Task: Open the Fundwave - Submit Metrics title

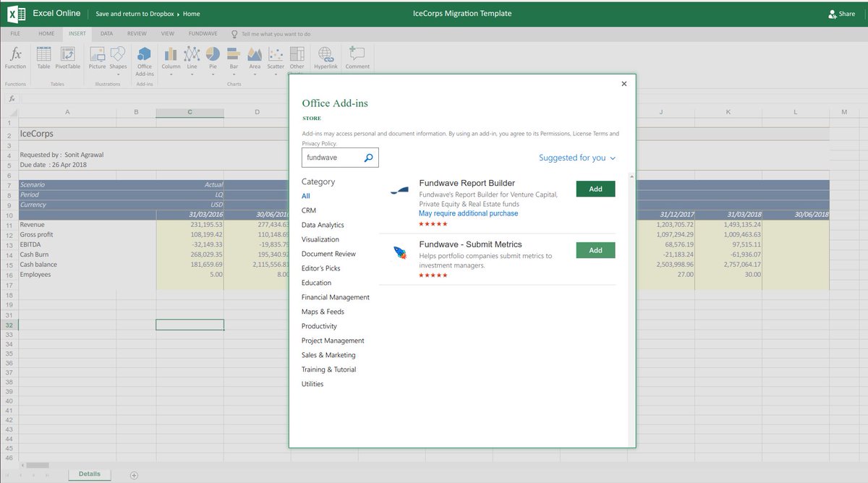Action: click(x=470, y=244)
